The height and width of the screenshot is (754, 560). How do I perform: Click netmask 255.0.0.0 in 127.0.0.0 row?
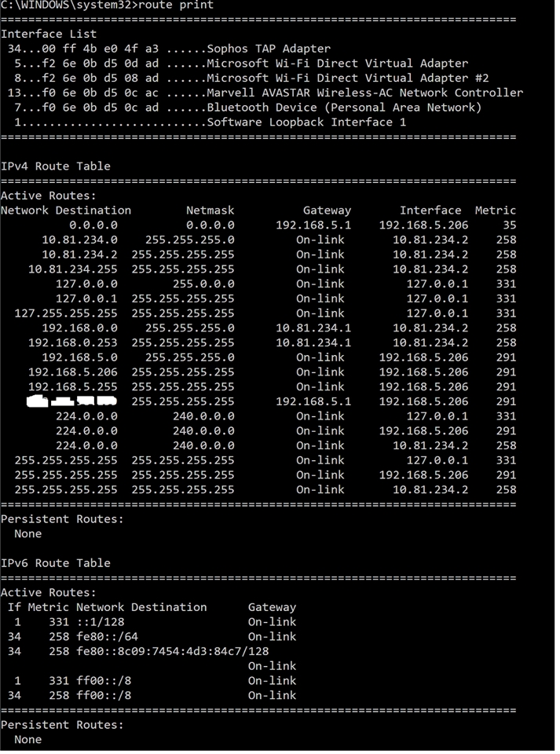203,284
